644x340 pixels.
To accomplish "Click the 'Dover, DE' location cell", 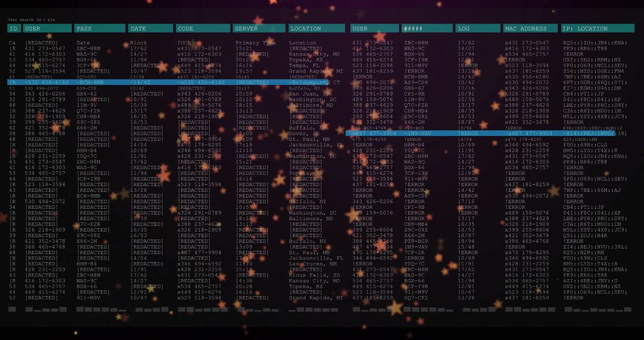I will 304,134.
